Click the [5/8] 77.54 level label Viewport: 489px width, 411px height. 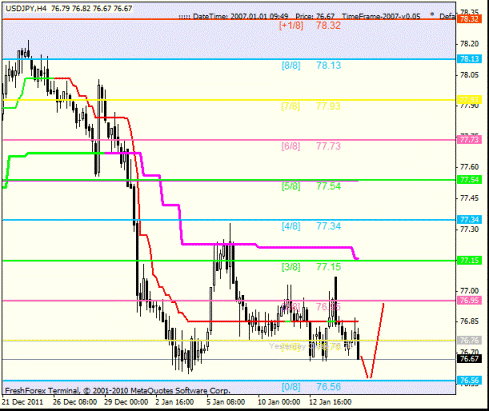click(x=311, y=186)
